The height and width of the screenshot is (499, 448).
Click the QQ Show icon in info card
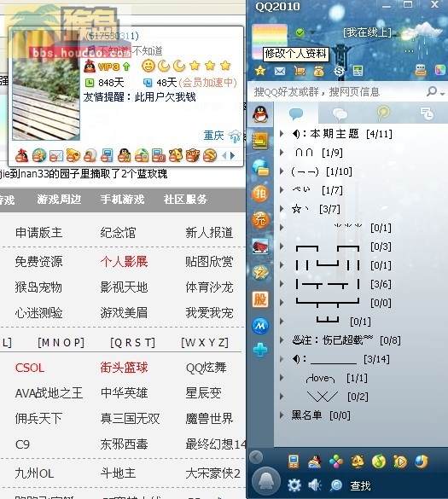(22, 155)
